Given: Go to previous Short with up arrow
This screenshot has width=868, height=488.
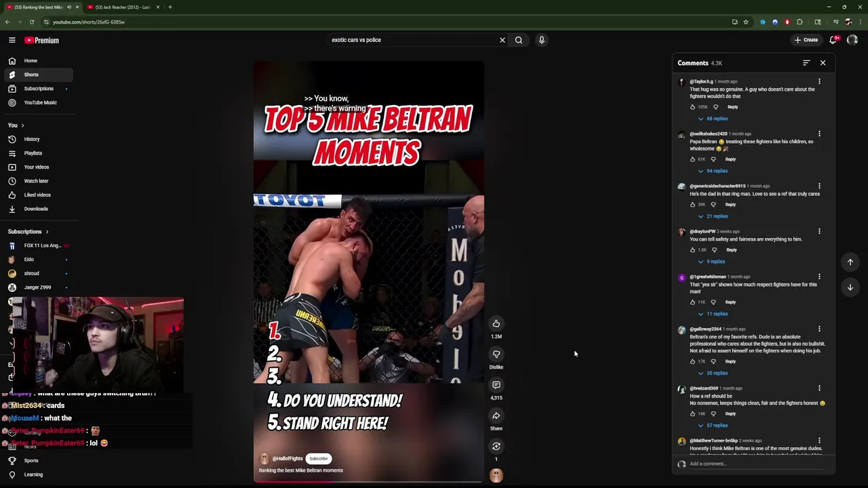Looking at the screenshot, I should tap(850, 262).
